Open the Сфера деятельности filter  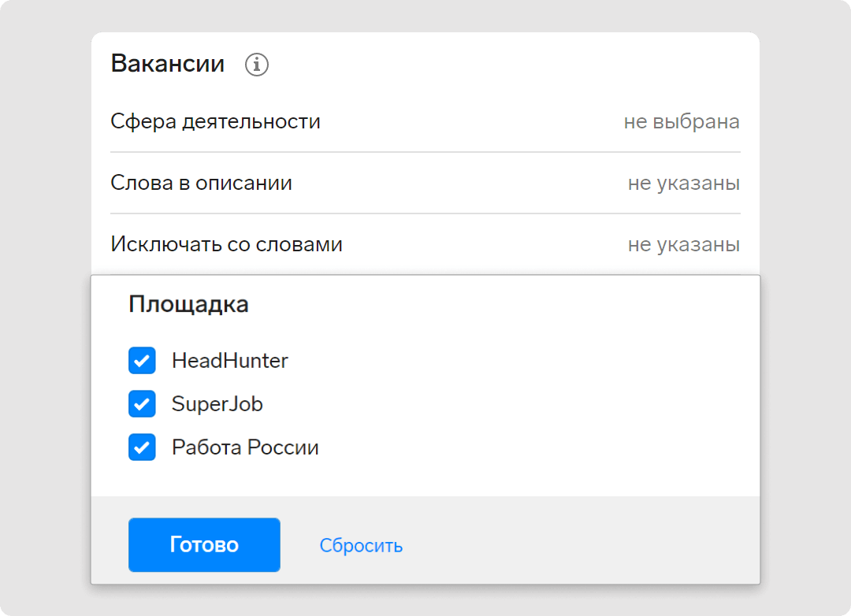[x=215, y=122]
